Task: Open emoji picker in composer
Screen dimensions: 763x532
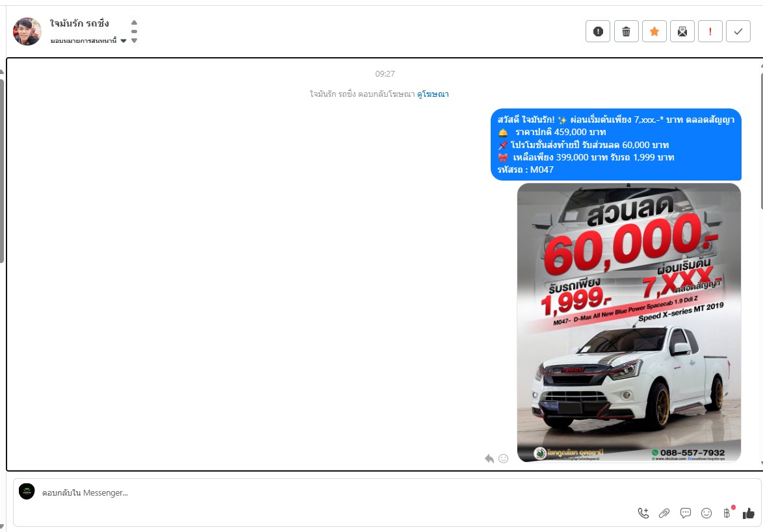Action: [706, 513]
